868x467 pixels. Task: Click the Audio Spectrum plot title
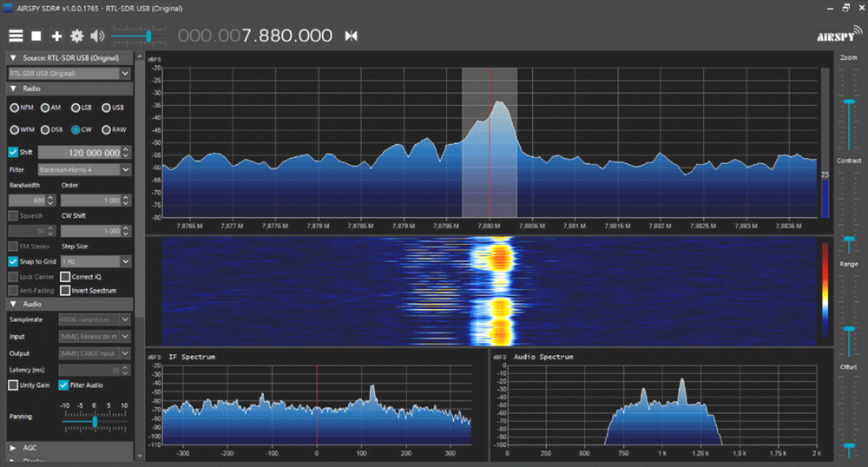(543, 357)
